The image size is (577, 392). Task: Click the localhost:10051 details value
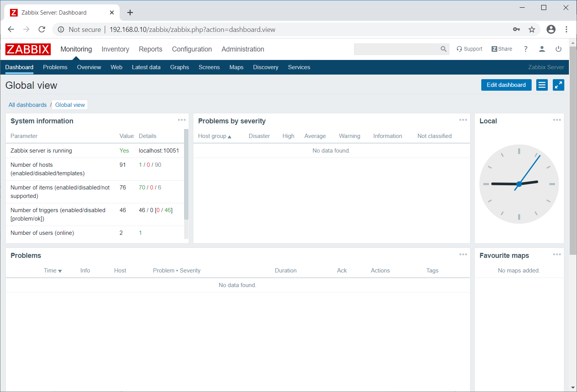(159, 151)
